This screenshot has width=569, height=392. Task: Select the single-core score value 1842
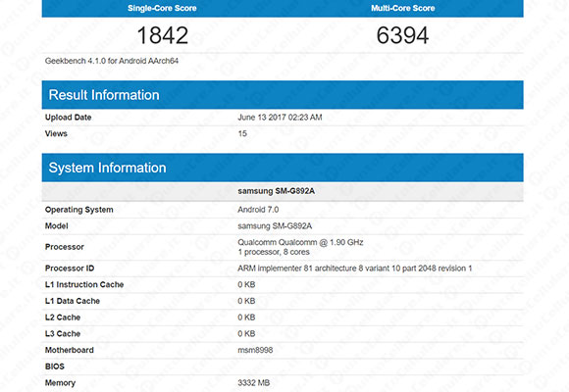(163, 35)
